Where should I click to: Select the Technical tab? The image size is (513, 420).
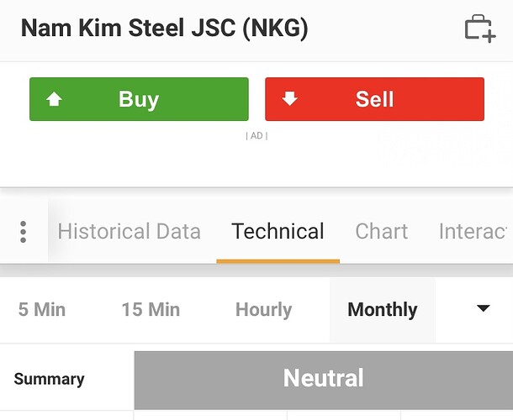(278, 232)
